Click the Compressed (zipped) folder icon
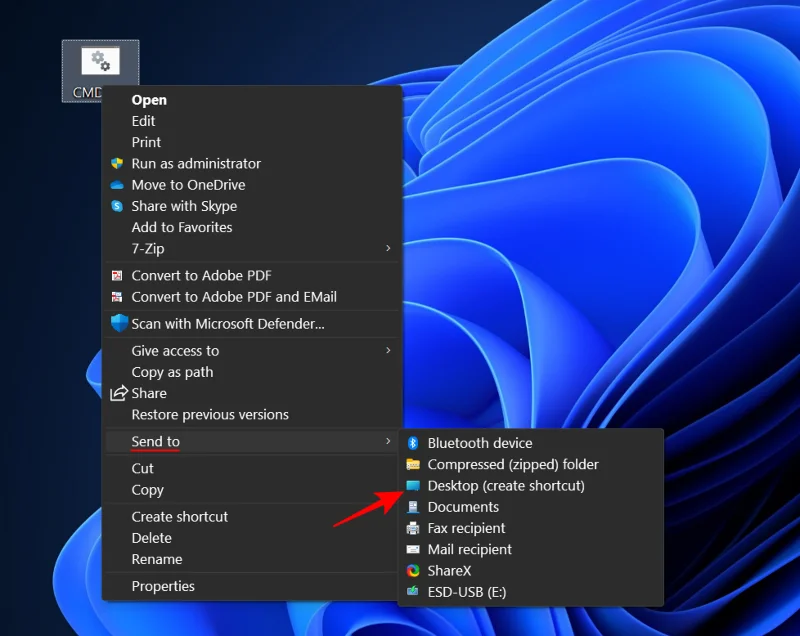 coord(414,464)
